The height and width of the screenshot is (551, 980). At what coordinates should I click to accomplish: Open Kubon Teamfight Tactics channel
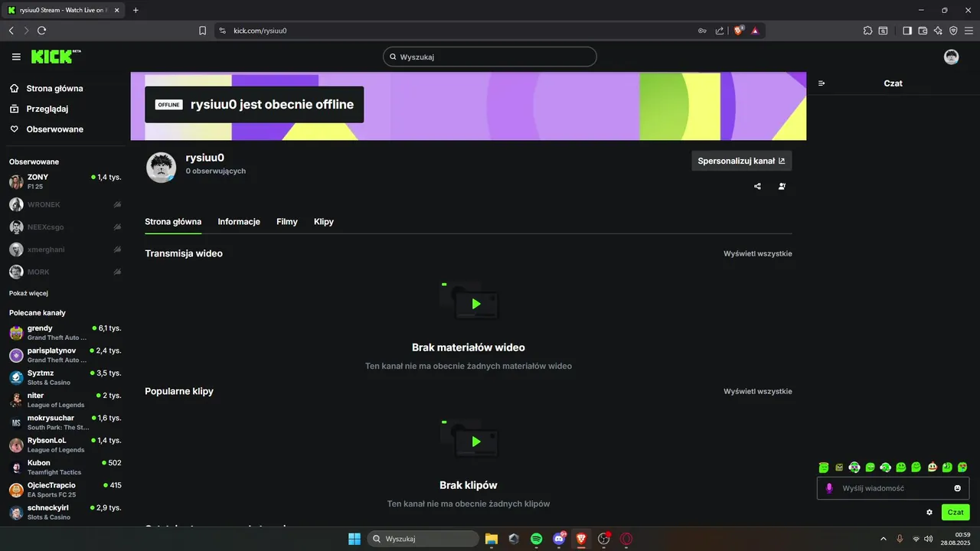(x=65, y=467)
